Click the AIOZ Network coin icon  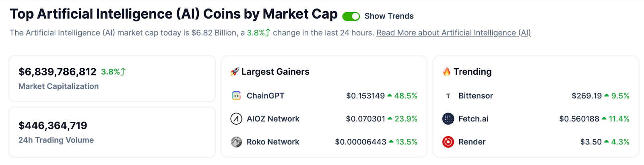click(236, 119)
